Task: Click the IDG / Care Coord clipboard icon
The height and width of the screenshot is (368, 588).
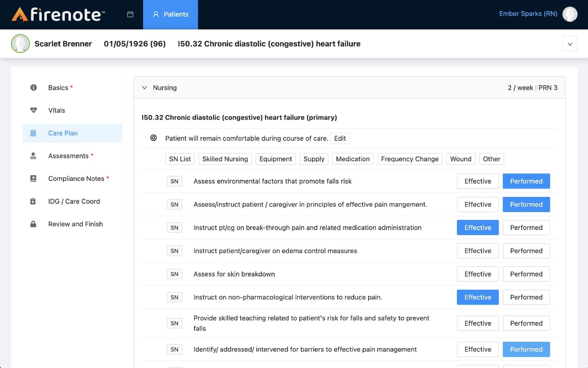Action: [33, 201]
